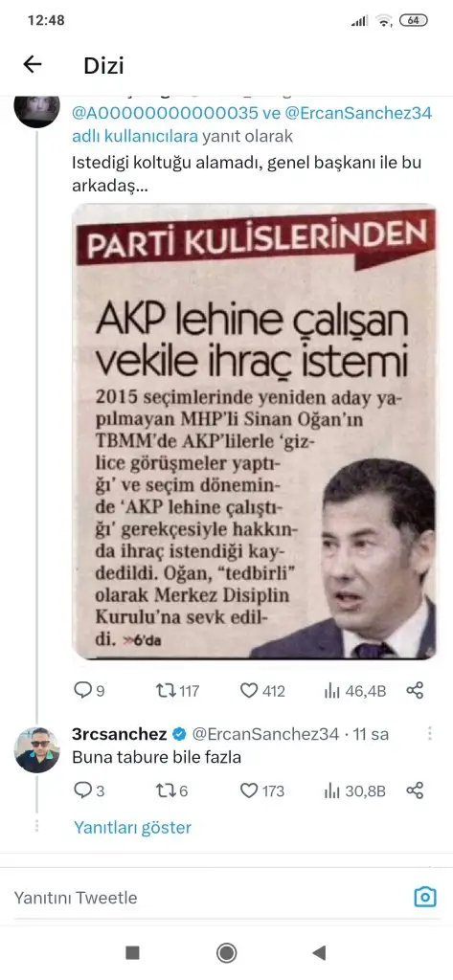Open replies on the newspaper clipping tweet
Screen dimensions: 453x980
click(x=89, y=691)
